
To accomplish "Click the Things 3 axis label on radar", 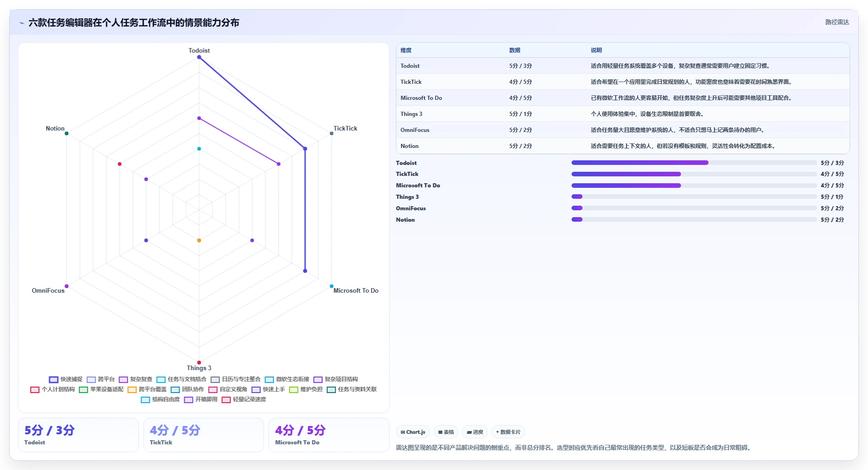I will click(x=199, y=368).
